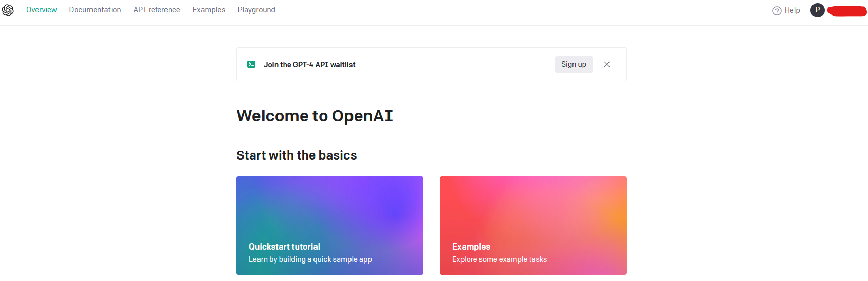Open the API reference page
868x281 pixels.
[157, 10]
